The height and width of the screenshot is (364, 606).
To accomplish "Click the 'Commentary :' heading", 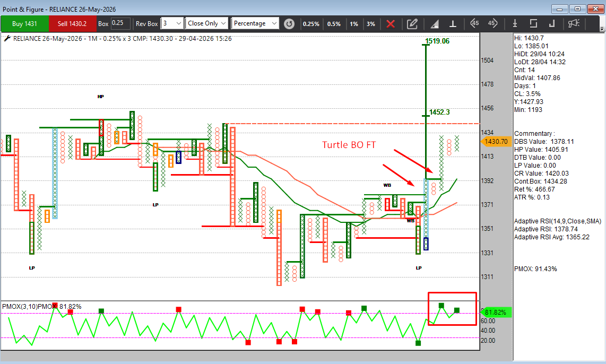I will [x=534, y=133].
